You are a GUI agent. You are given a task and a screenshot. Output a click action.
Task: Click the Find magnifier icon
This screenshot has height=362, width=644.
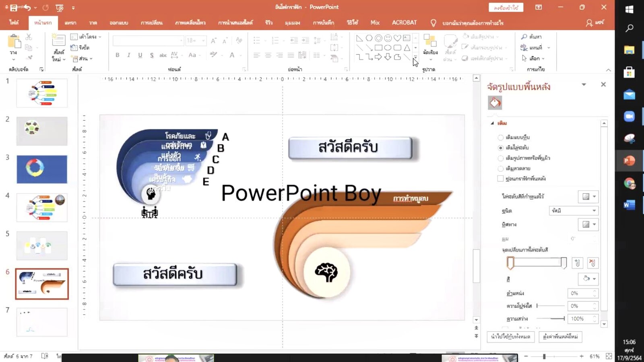coord(524,37)
